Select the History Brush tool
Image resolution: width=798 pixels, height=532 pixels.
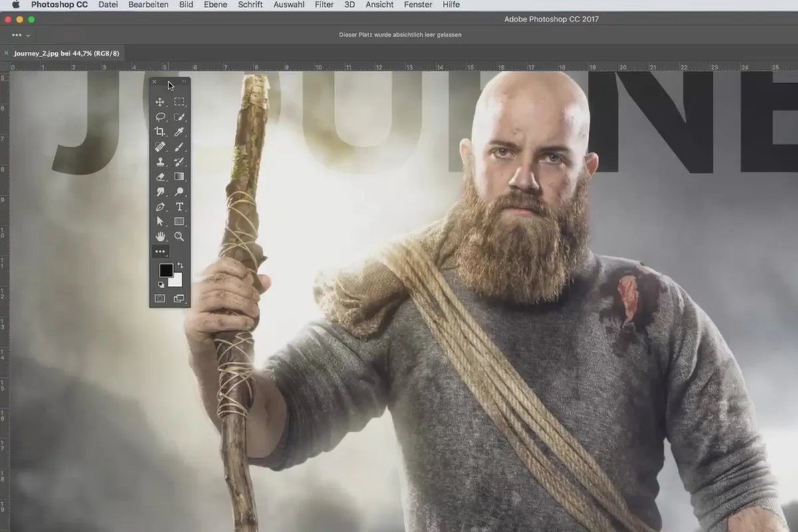click(179, 162)
